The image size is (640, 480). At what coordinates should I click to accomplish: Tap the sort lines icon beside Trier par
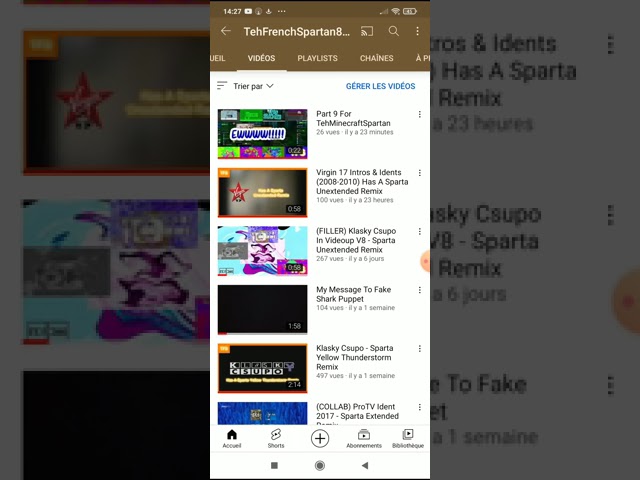click(222, 85)
